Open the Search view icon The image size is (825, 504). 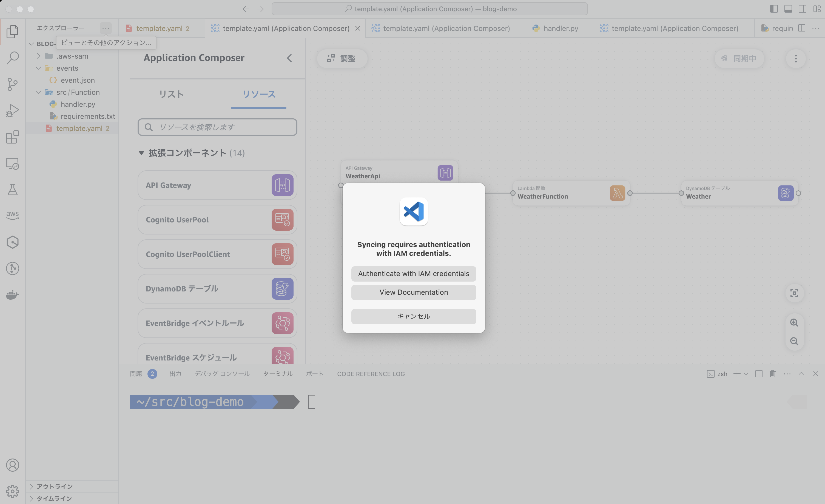12,58
